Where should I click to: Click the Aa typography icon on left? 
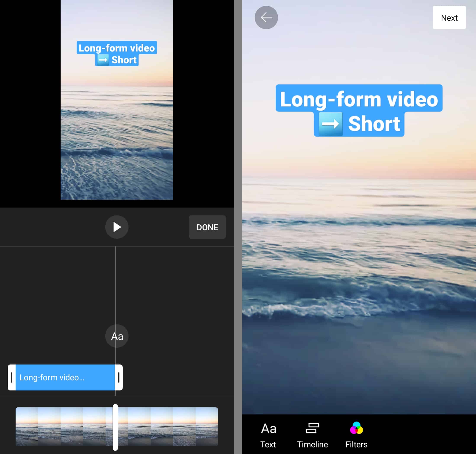click(x=117, y=336)
